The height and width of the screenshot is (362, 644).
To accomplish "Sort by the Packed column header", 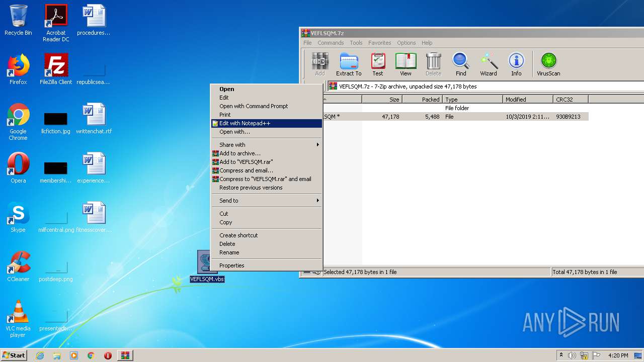I will pos(423,100).
